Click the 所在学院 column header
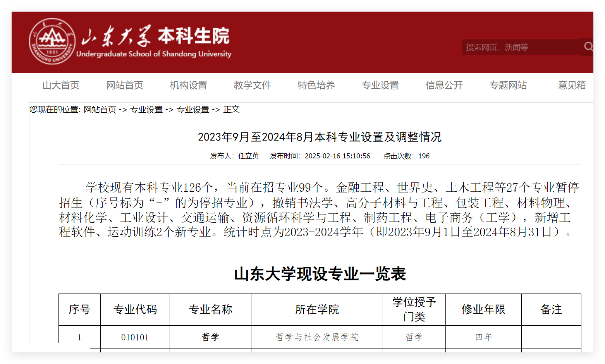 pyautogui.click(x=317, y=309)
